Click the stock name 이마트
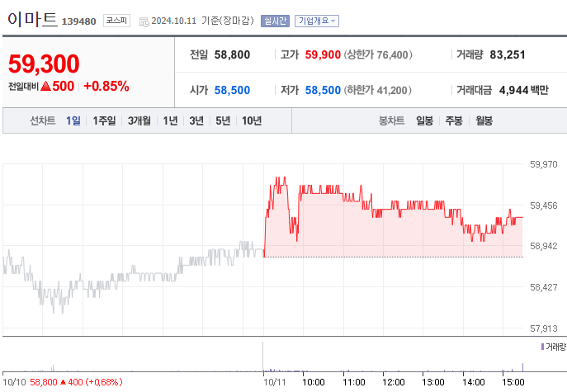This screenshot has height=392, width=567. coord(32,19)
